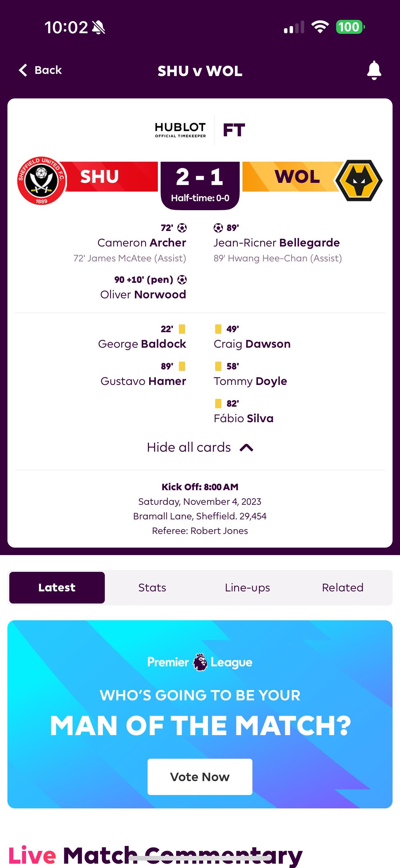This screenshot has height=868, width=400.
Task: Open Jean-Ricner Bellegarde's player name
Action: [277, 242]
